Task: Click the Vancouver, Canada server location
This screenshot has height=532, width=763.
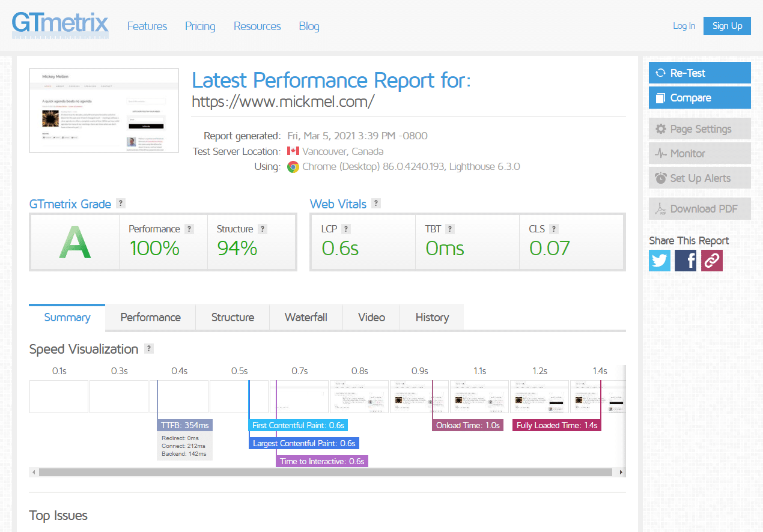Action: (343, 151)
